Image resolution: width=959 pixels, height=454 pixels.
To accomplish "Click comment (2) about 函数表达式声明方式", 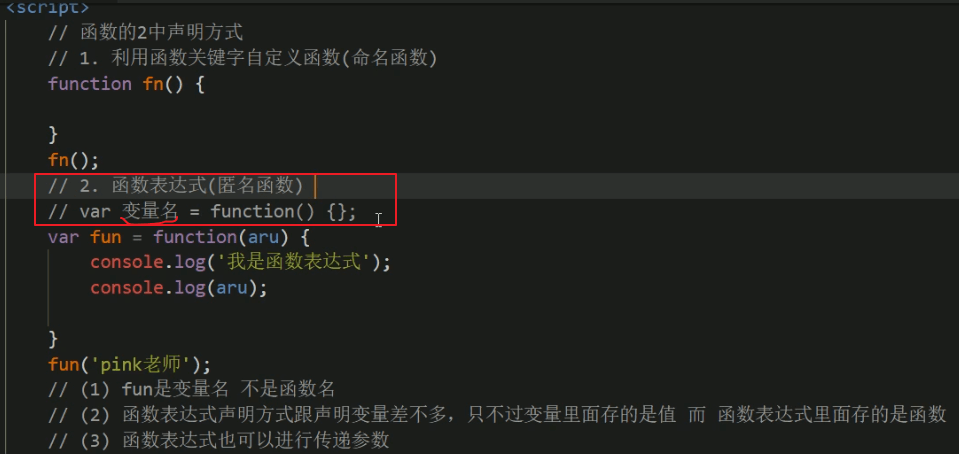I will pyautogui.click(x=498, y=415).
